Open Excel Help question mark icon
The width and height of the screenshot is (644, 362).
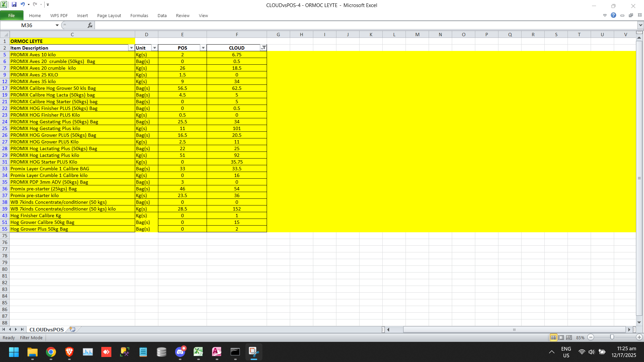(613, 15)
